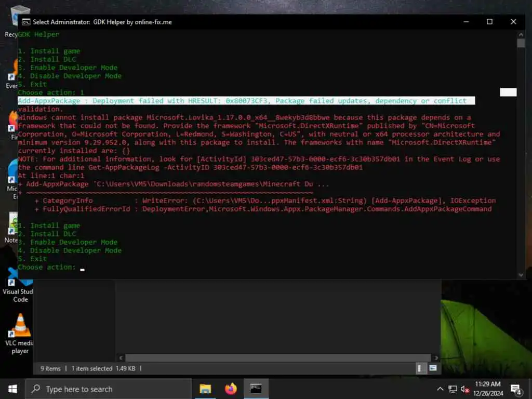Click the highlighted Add-AppxPackage error line
532x399 pixels.
246,101
